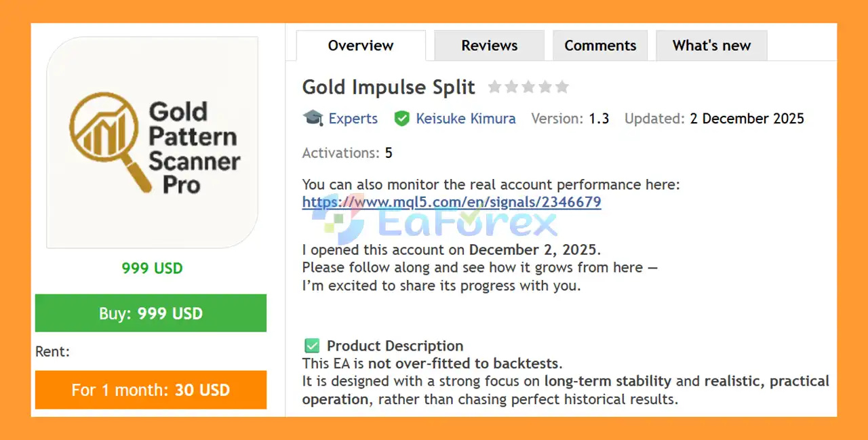Click the green checkmark beside Product Description
This screenshot has height=440, width=868.
pyautogui.click(x=312, y=346)
